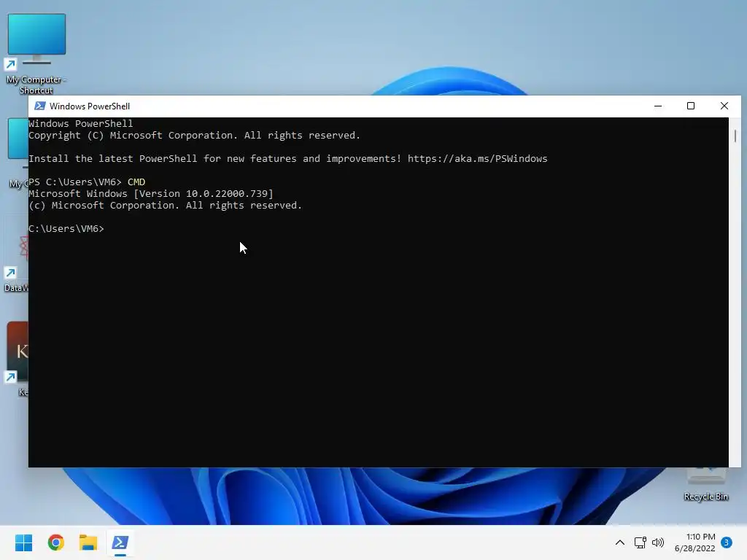Click 'Copyright (C) Microsoft Corporation' line
The width and height of the screenshot is (747, 560).
(194, 135)
